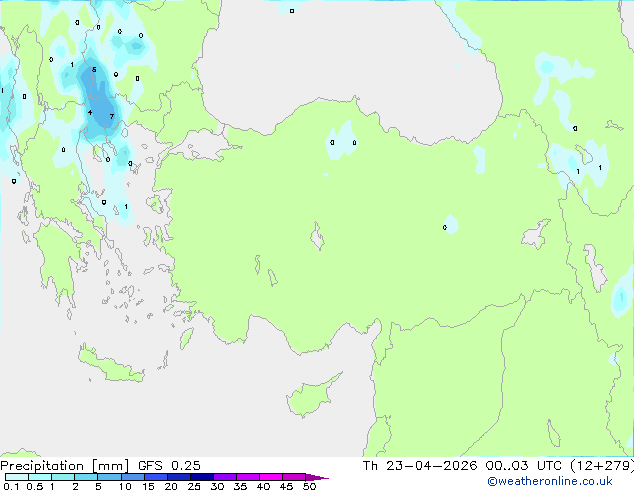Open the weatheronline.co.uk credit link
634x490 pixels.
click(x=549, y=481)
